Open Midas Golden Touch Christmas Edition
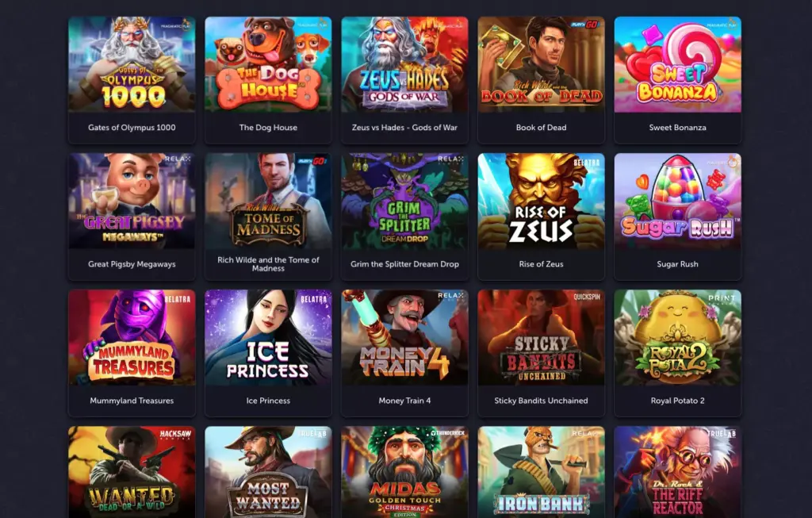 coord(404,472)
